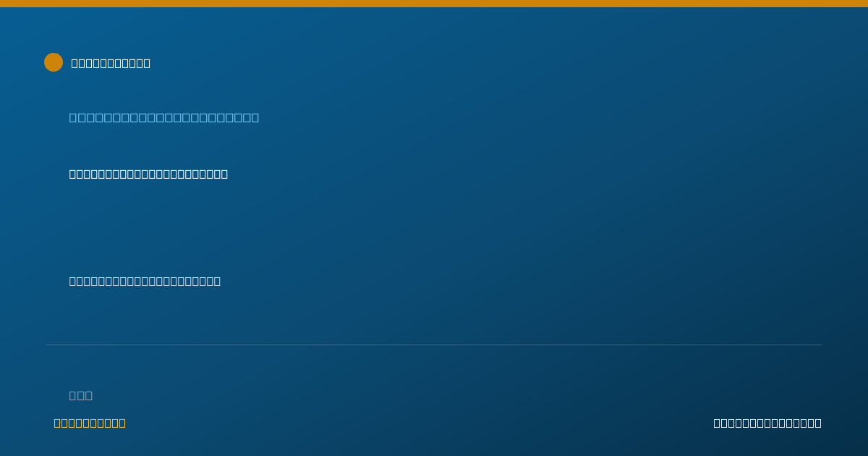Click the faint separator rule above the footer
Viewport: 868px width, 456px height.
pyautogui.click(x=434, y=345)
